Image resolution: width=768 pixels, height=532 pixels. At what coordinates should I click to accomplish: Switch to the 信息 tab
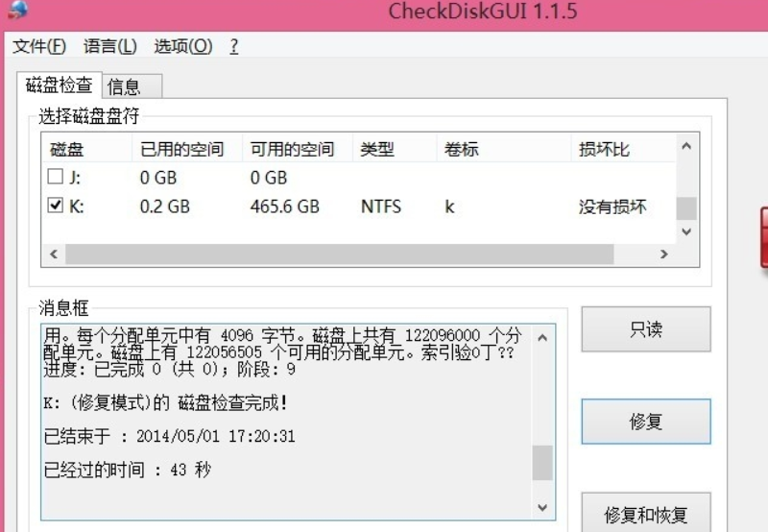[x=125, y=86]
